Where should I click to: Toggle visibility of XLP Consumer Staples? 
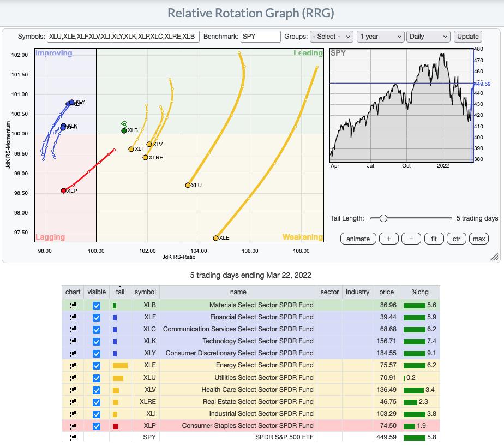(x=97, y=426)
